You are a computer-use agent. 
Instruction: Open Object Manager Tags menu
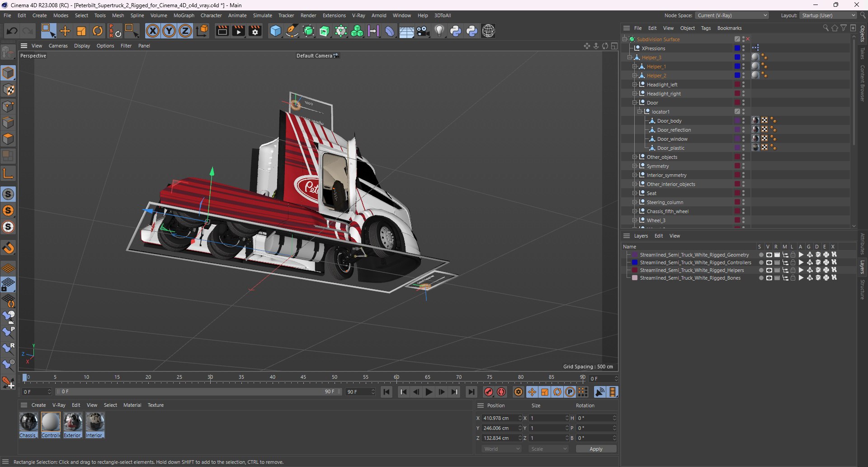point(706,28)
